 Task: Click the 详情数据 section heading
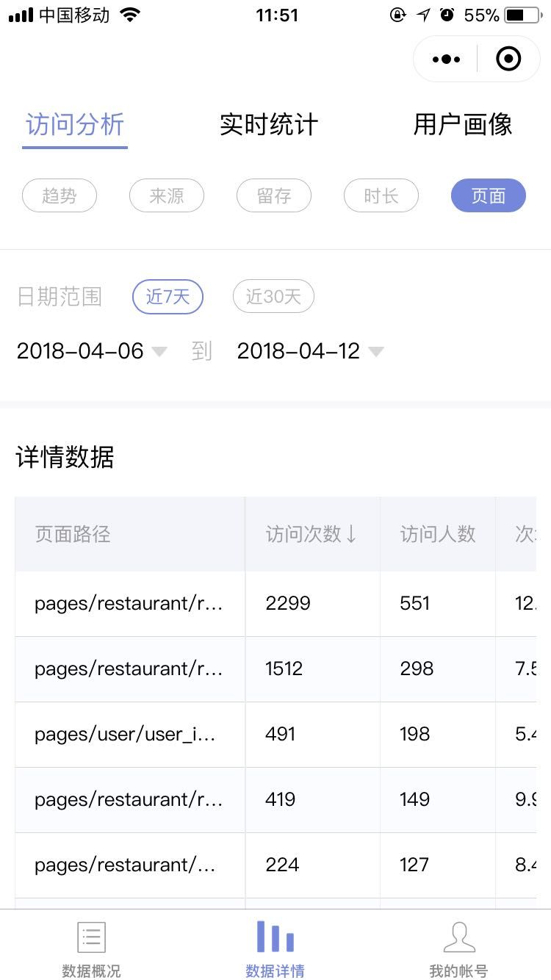[x=65, y=458]
